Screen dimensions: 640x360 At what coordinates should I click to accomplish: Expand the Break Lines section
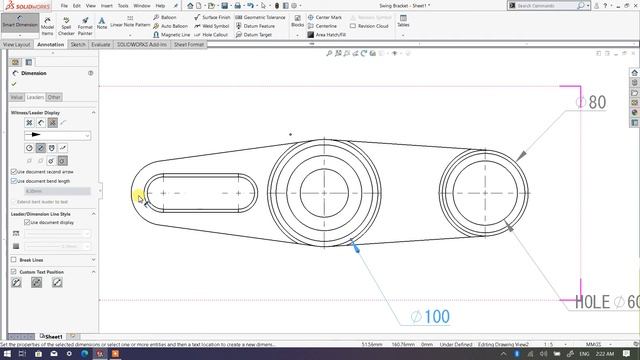click(93, 260)
